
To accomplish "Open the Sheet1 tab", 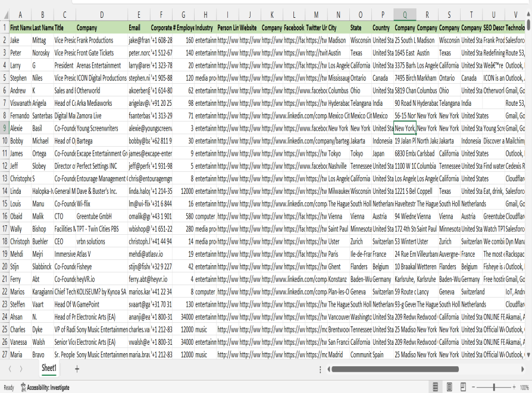I will click(x=49, y=369).
